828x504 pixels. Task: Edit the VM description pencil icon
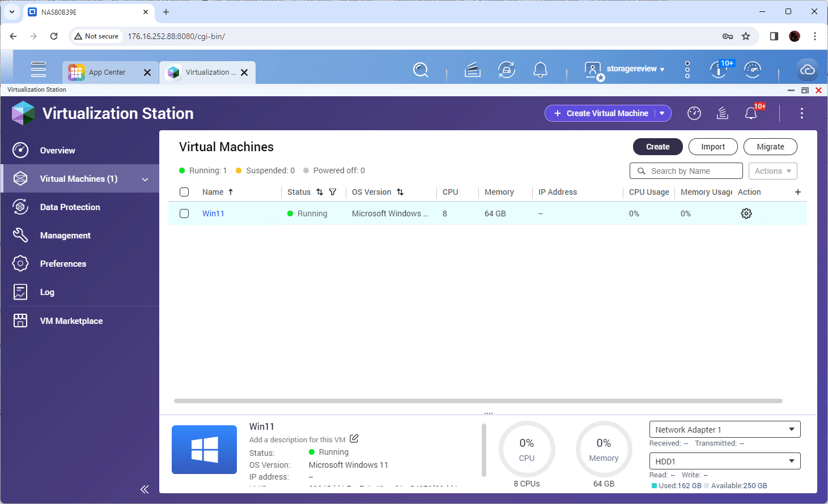tap(354, 438)
